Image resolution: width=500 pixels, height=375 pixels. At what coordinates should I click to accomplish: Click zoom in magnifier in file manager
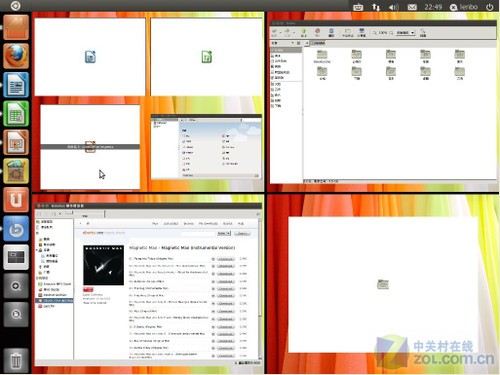pyautogui.click(x=391, y=33)
